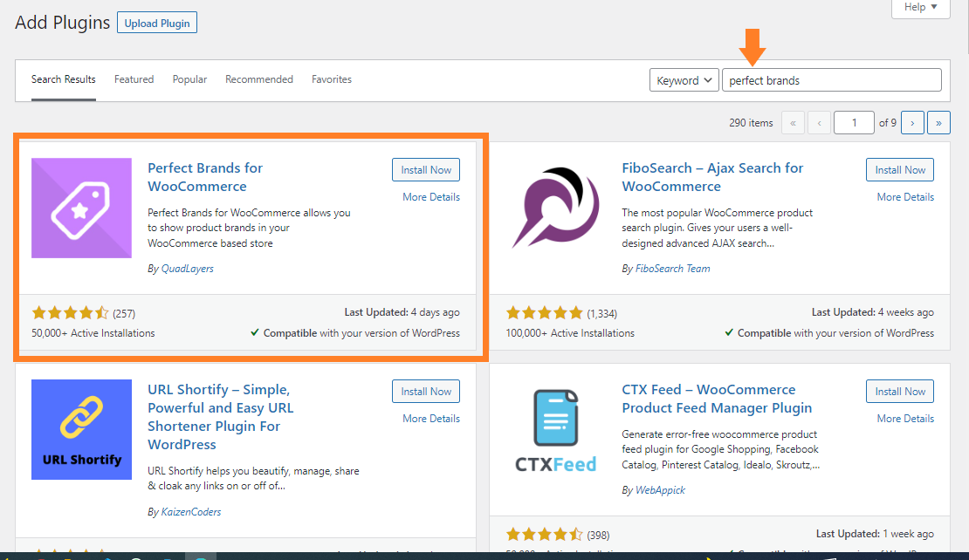Open KaizenCoders author link
Image resolution: width=969 pixels, height=560 pixels.
[191, 512]
